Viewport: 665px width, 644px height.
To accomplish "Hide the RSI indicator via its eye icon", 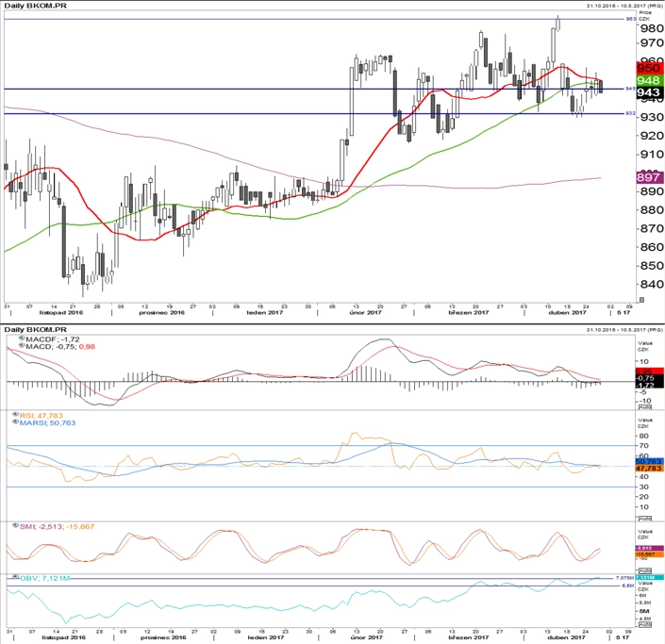I will coord(16,415).
